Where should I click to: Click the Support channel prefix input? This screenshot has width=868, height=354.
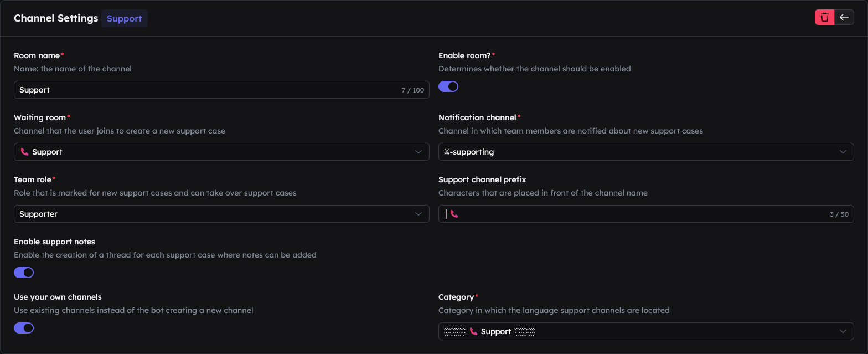coord(646,214)
